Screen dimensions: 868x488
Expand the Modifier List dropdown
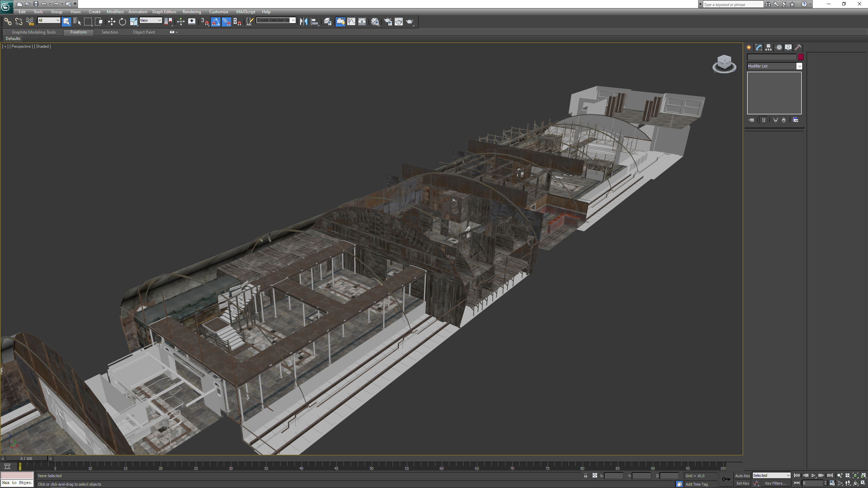click(774, 66)
